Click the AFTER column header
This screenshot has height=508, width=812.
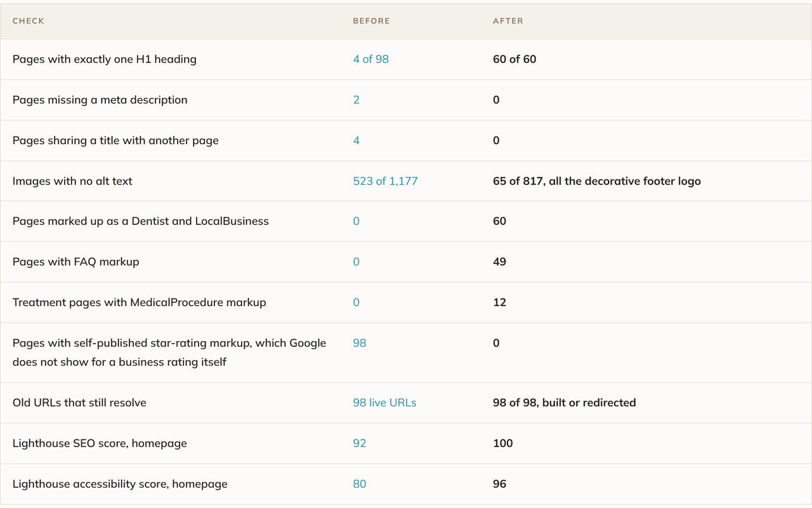click(x=508, y=21)
